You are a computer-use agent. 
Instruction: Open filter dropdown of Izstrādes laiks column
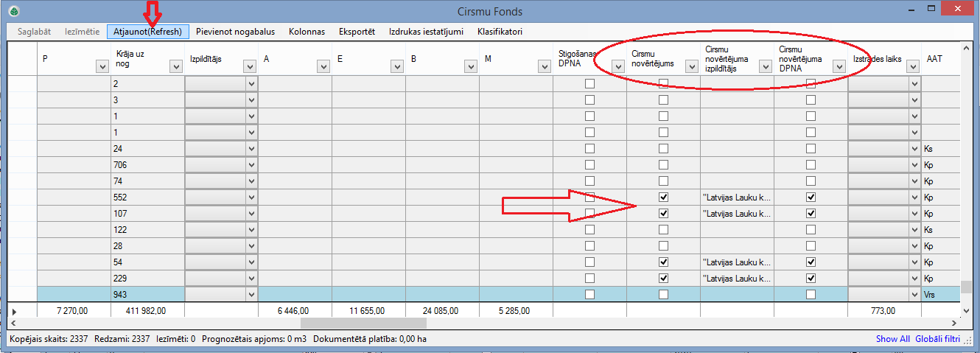tap(913, 66)
